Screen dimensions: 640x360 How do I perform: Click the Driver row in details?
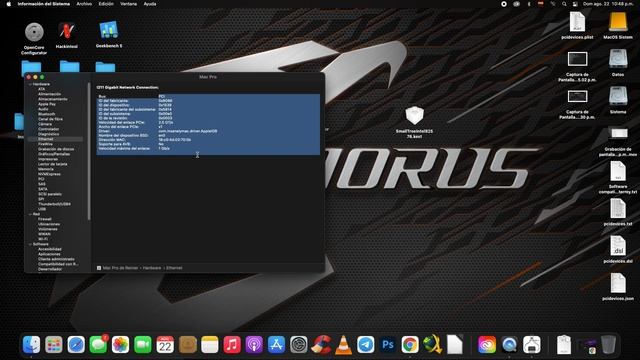click(x=208, y=131)
